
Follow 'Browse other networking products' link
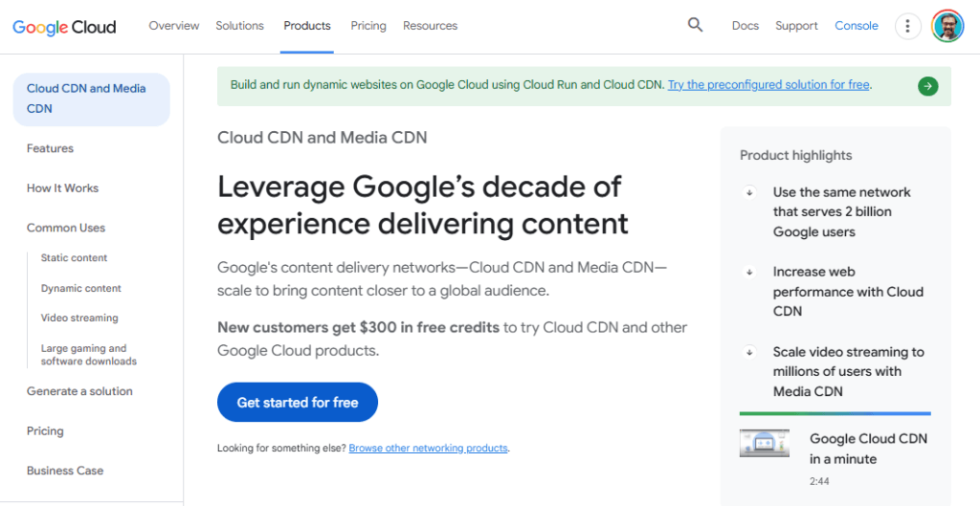click(x=428, y=448)
